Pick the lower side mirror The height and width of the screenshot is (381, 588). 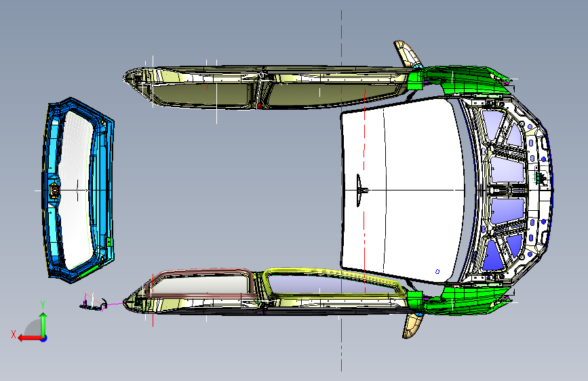click(x=412, y=325)
